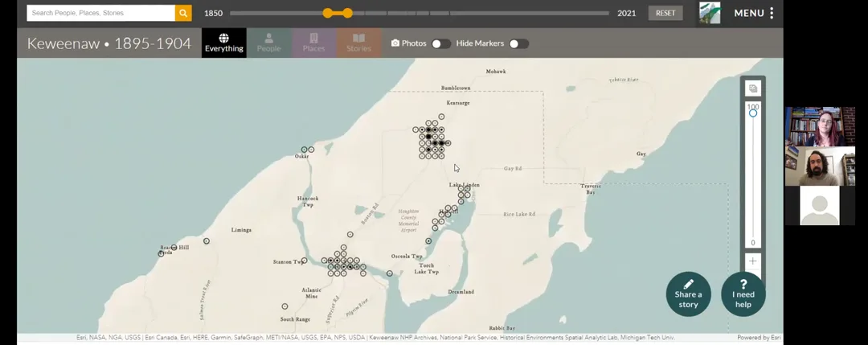
Task: Click the Hancock Twp map label
Action: click(x=308, y=202)
